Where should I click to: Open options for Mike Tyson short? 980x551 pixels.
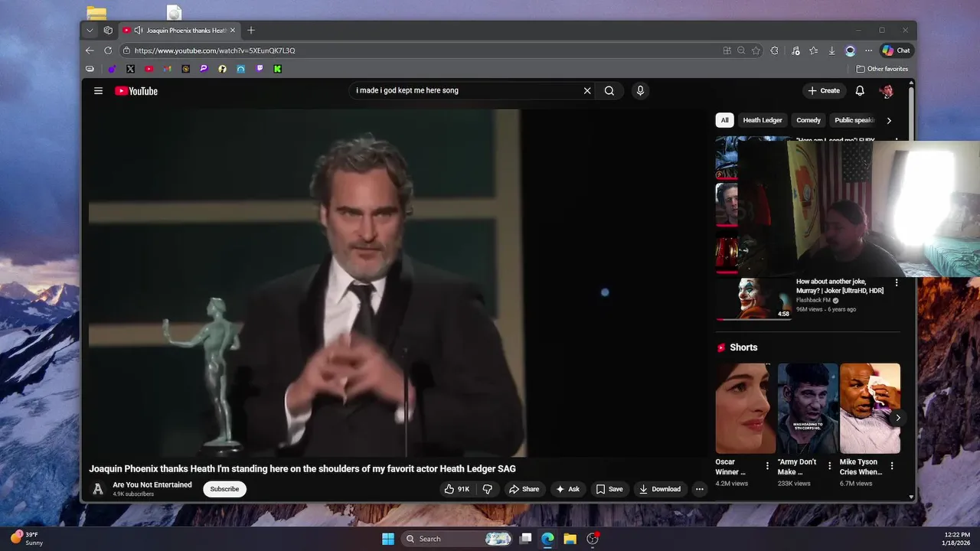click(892, 465)
